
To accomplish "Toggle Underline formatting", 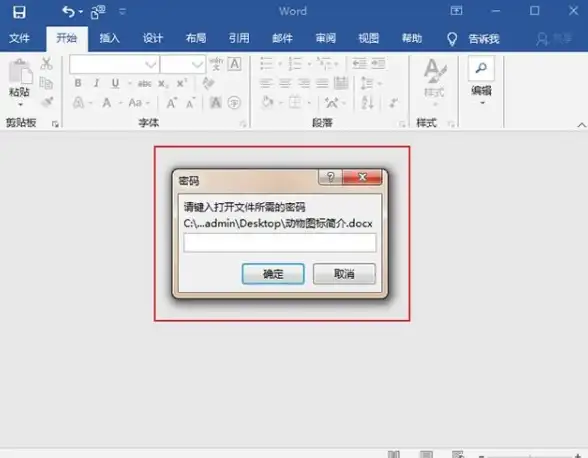I will [x=115, y=83].
